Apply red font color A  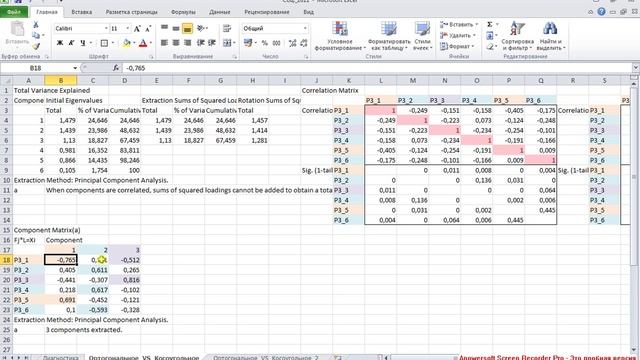(143, 43)
